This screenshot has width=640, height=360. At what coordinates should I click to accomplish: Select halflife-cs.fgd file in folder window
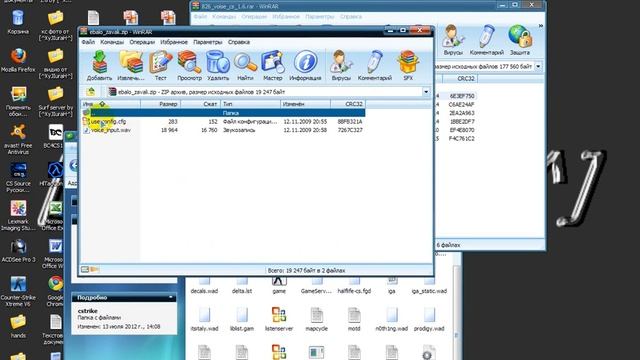(354, 285)
